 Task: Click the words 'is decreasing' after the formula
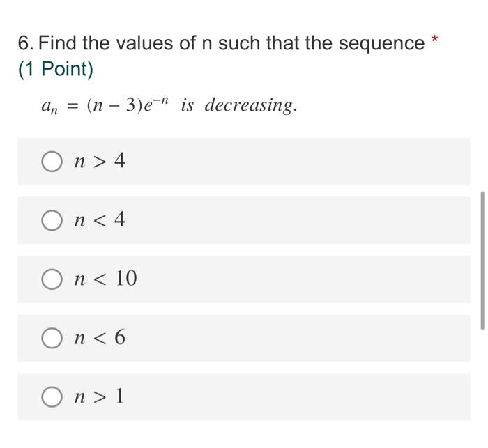(238, 105)
